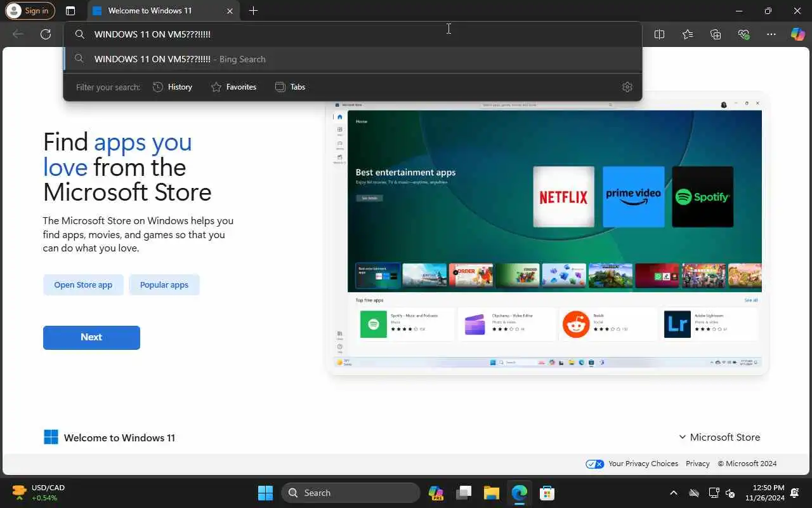This screenshot has height=508, width=812.
Task: Filter search by Favorites
Action: pos(233,87)
